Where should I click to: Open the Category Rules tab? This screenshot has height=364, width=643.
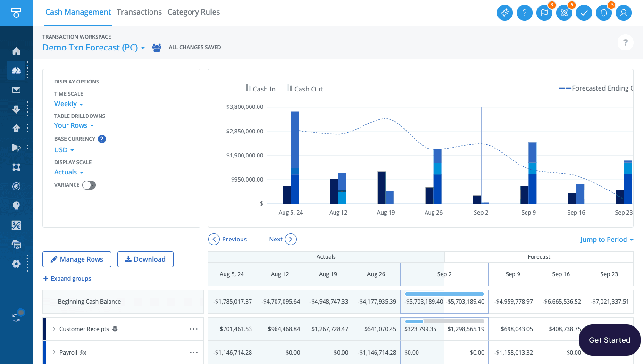pos(193,12)
